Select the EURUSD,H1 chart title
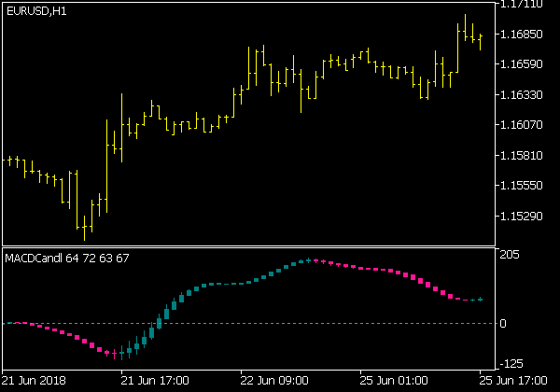560x392 pixels. pyautogui.click(x=36, y=11)
